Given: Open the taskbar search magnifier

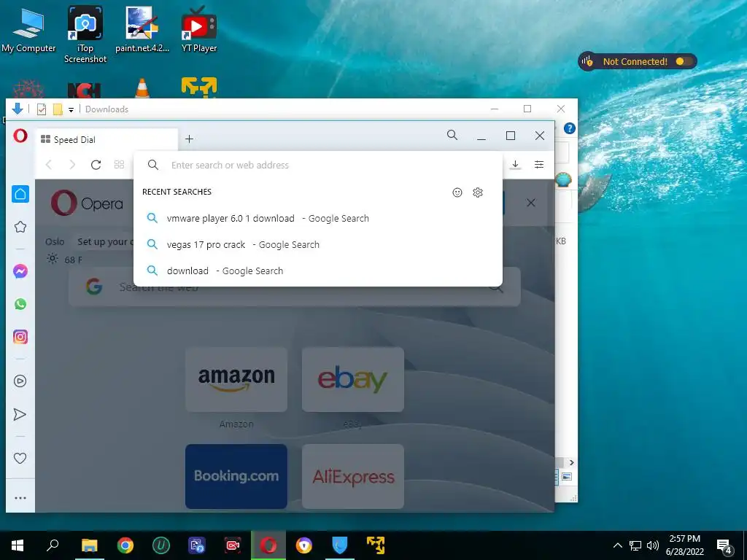Looking at the screenshot, I should 53,545.
